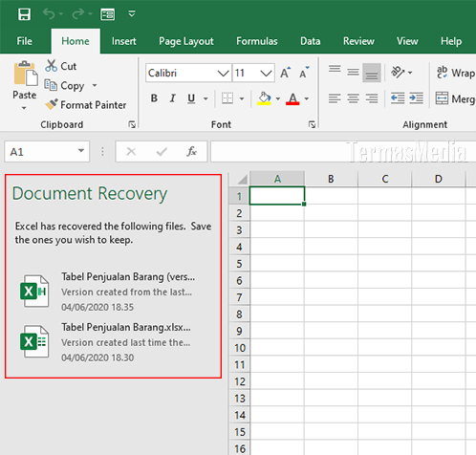This screenshot has width=476, height=455.
Task: Open the Font settings dialog launcher
Action: pos(312,124)
